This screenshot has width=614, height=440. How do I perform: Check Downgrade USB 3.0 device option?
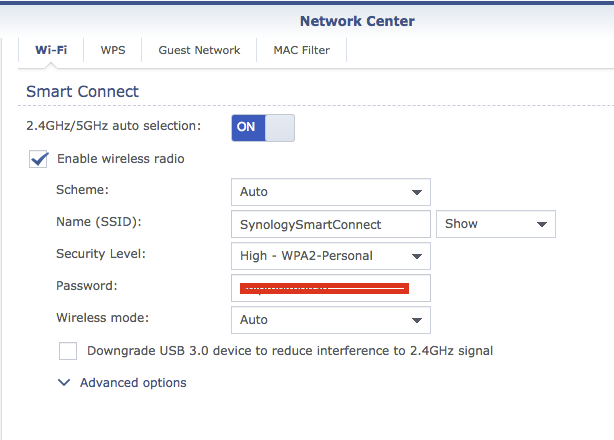[x=68, y=351]
